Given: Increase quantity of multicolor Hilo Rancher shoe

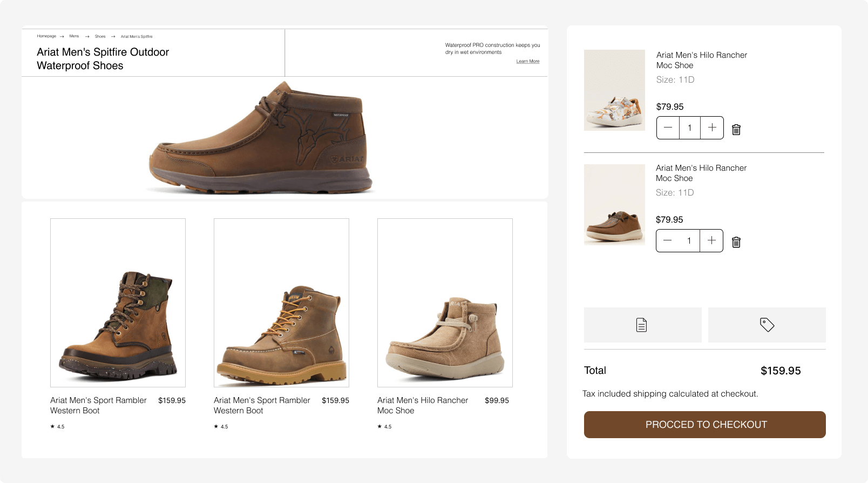Looking at the screenshot, I should (712, 128).
